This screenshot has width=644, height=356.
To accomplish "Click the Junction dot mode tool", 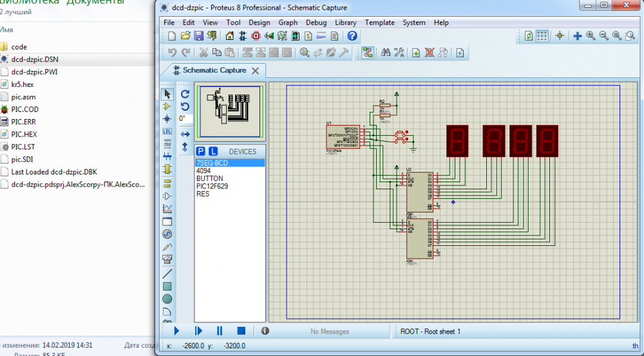I will coord(167,119).
